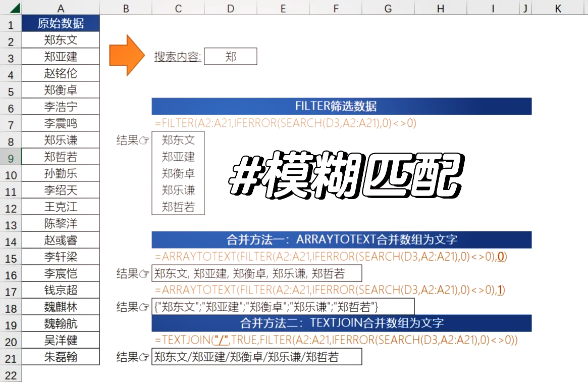Click the 搜索内容 label

[178, 57]
